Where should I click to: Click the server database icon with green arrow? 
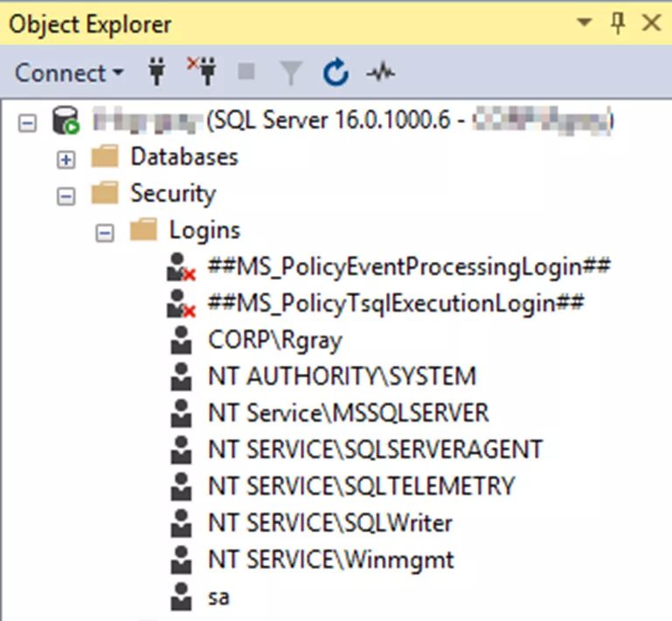[66, 121]
